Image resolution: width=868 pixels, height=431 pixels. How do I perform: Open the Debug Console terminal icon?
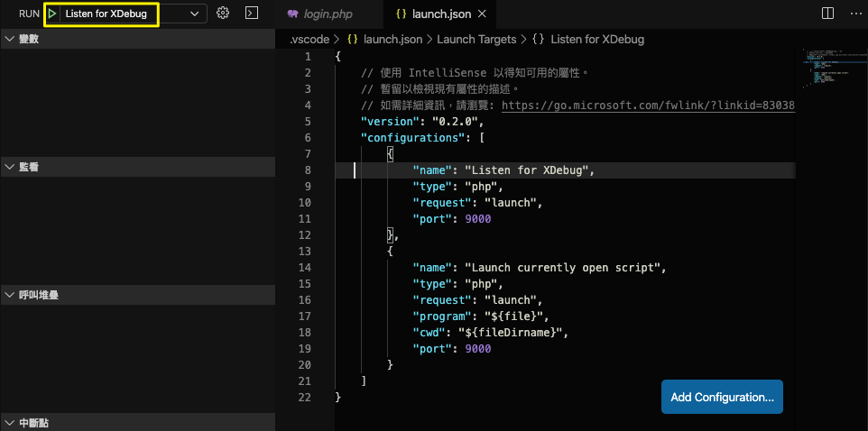252,14
